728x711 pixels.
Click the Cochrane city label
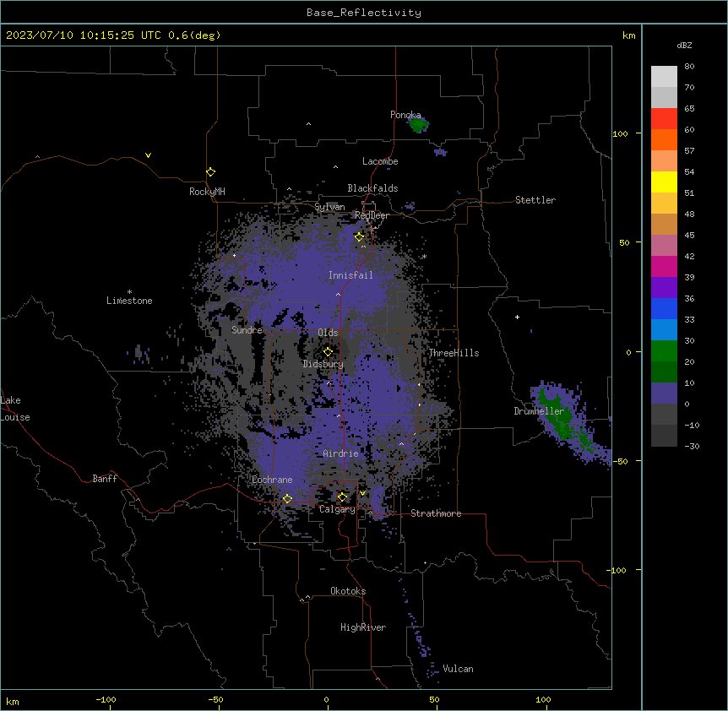coord(272,480)
